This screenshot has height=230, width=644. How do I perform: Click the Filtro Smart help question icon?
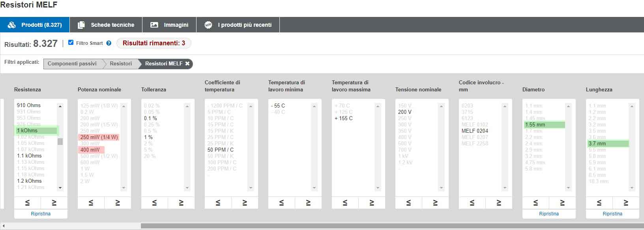pos(109,43)
